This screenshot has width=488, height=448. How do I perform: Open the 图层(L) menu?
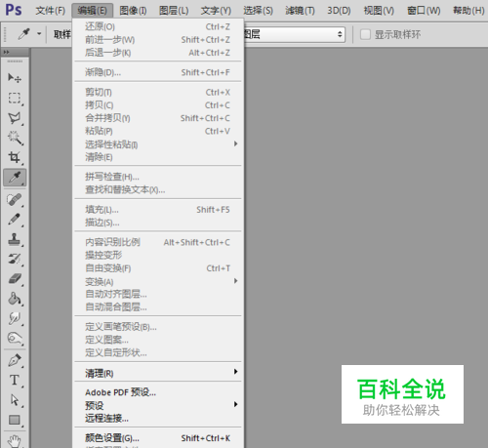[174, 11]
